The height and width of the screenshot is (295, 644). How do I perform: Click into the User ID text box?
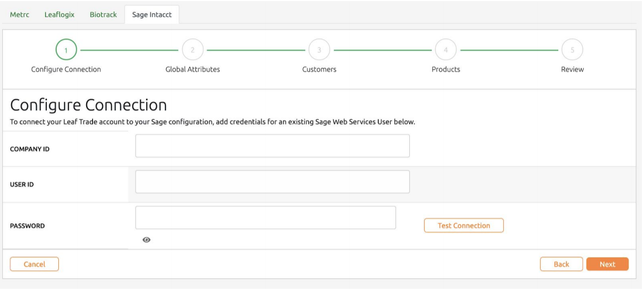pos(272,182)
